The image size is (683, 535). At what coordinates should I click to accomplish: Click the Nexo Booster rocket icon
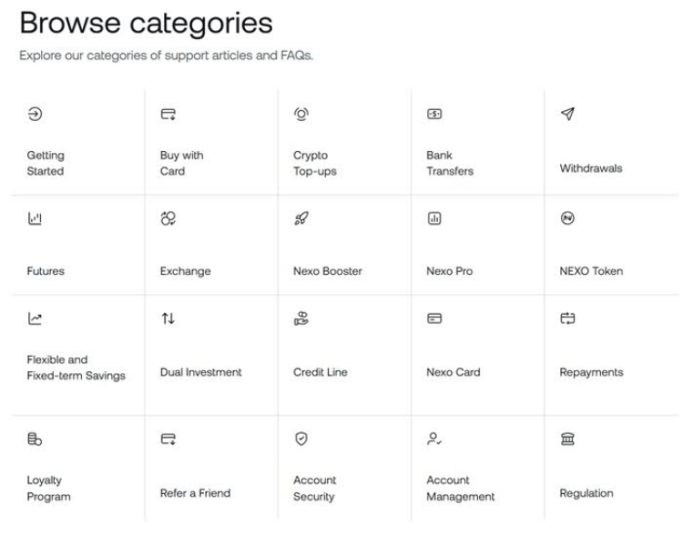click(301, 218)
